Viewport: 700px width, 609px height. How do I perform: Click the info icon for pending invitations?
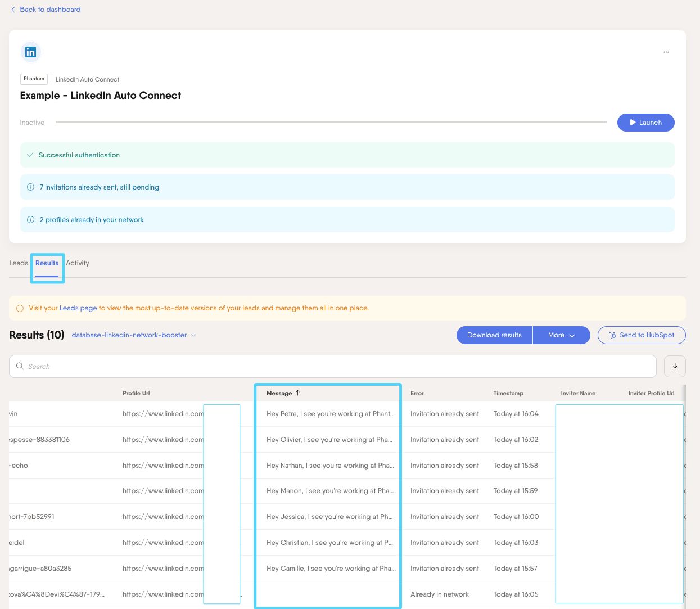coord(31,187)
